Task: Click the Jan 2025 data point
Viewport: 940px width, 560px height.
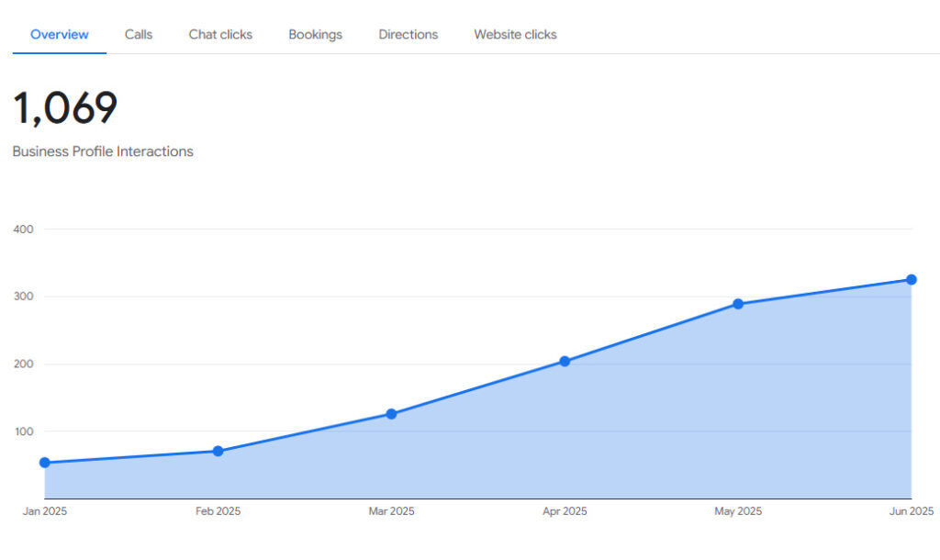Action: pyautogui.click(x=45, y=463)
